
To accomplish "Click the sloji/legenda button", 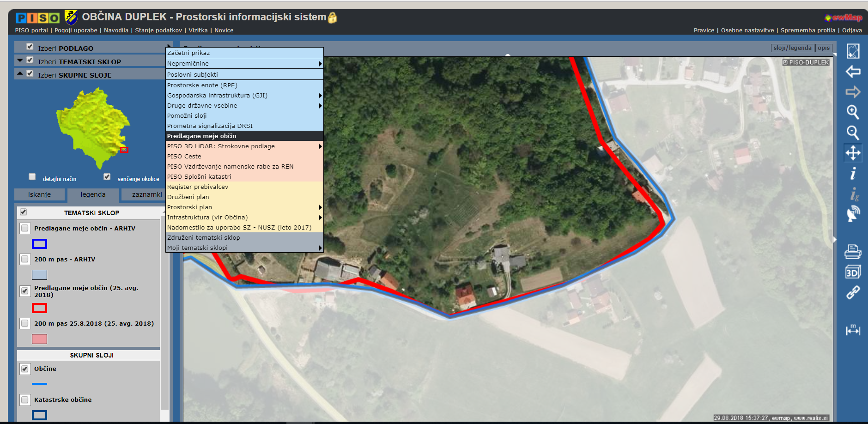I will 792,48.
